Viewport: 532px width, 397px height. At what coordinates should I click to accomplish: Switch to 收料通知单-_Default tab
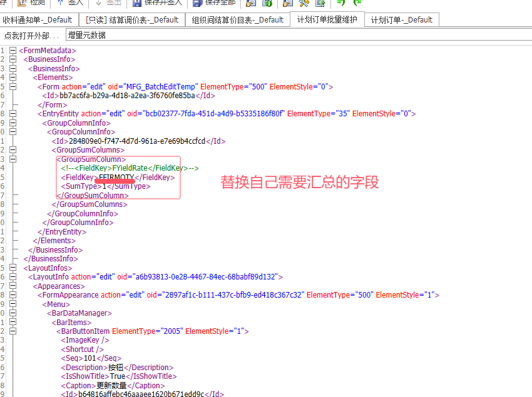(38, 20)
